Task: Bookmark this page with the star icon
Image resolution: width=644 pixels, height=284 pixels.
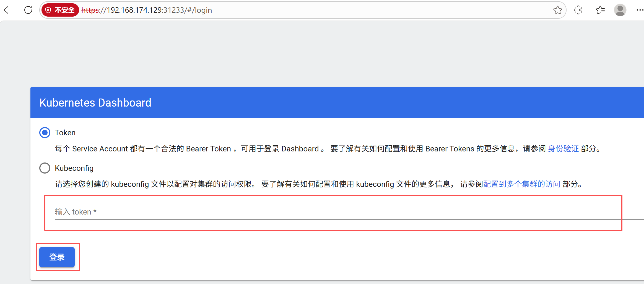Action: pyautogui.click(x=557, y=10)
